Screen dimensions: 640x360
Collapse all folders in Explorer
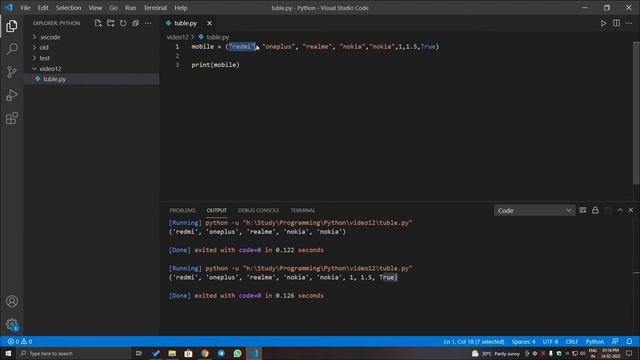pyautogui.click(x=136, y=23)
